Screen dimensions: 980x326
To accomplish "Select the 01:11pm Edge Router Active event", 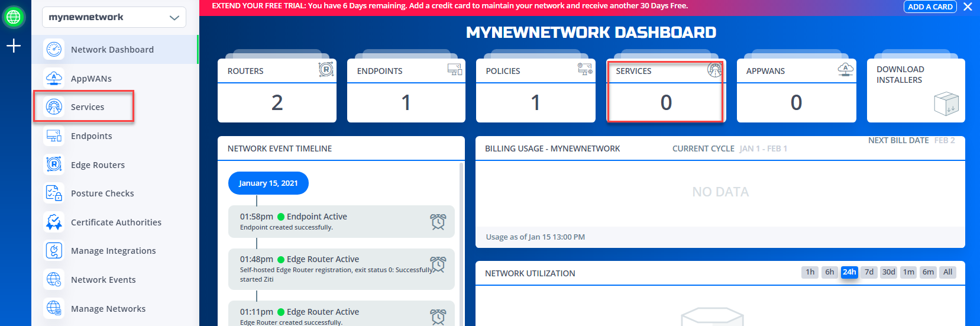I will [341, 314].
